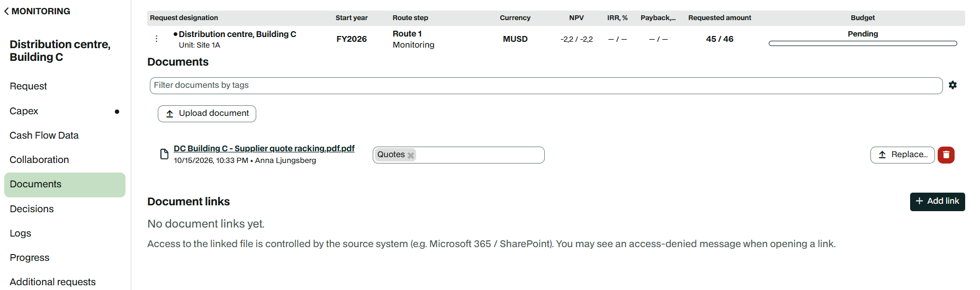Go to Decisions section

point(32,209)
